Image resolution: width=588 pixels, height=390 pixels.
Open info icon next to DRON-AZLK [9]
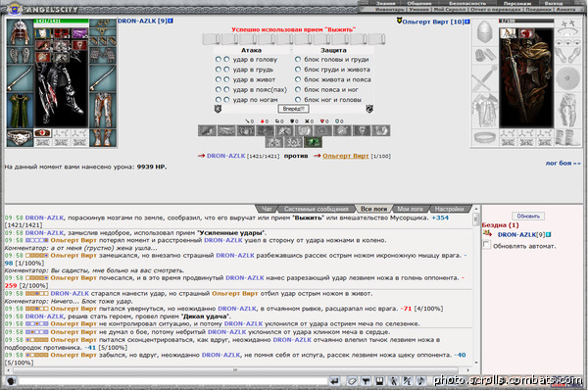(171, 21)
